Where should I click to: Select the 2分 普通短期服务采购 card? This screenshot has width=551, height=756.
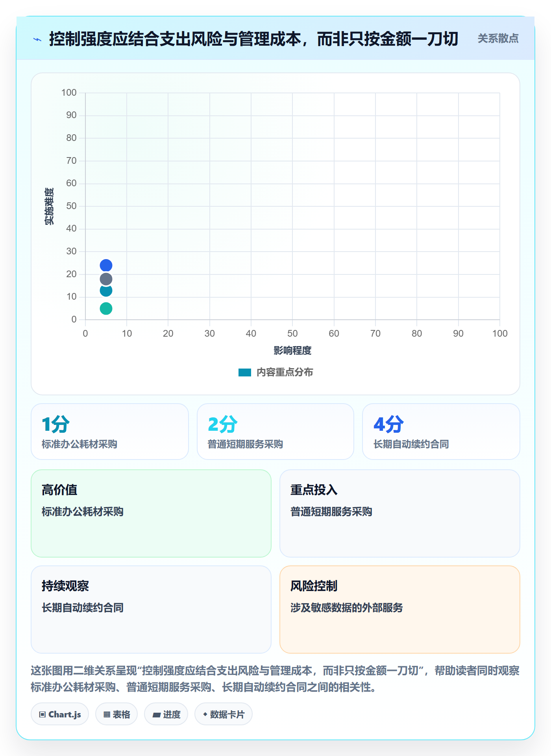point(275,432)
